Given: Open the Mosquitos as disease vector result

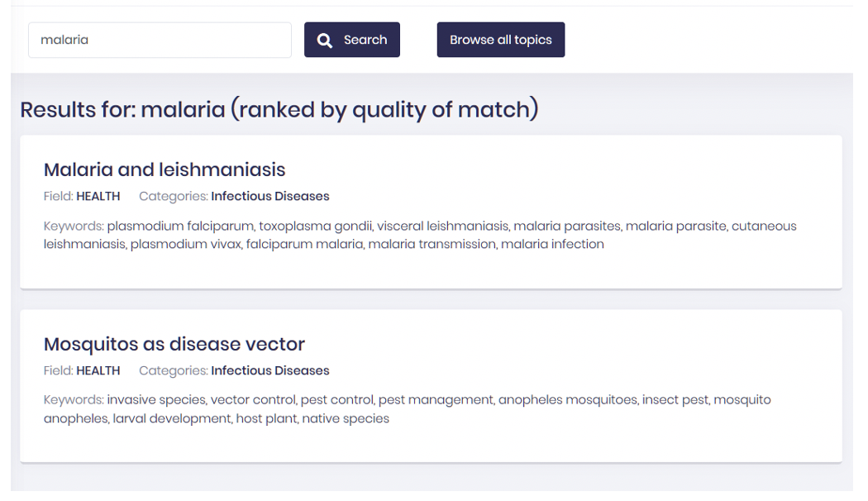Looking at the screenshot, I should point(174,344).
